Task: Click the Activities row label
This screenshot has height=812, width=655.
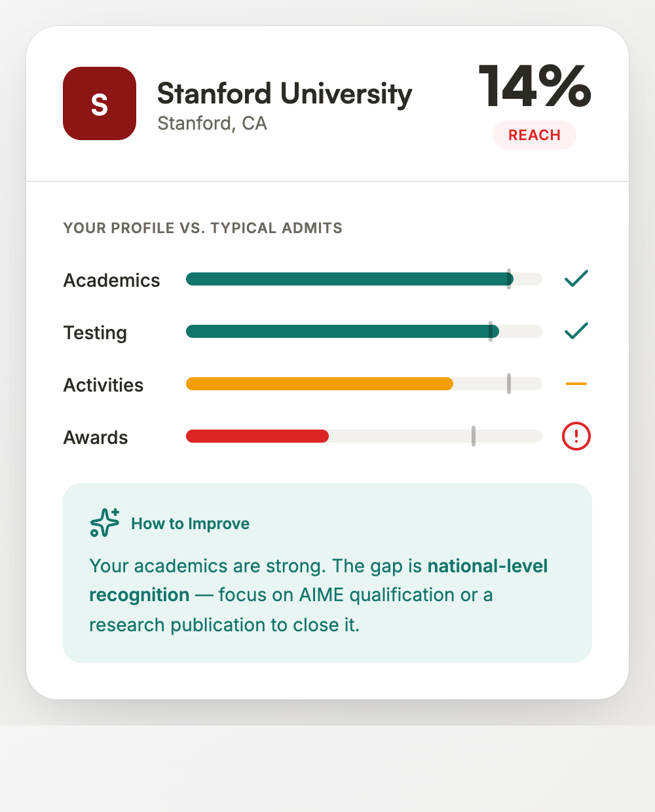Action: click(x=103, y=385)
